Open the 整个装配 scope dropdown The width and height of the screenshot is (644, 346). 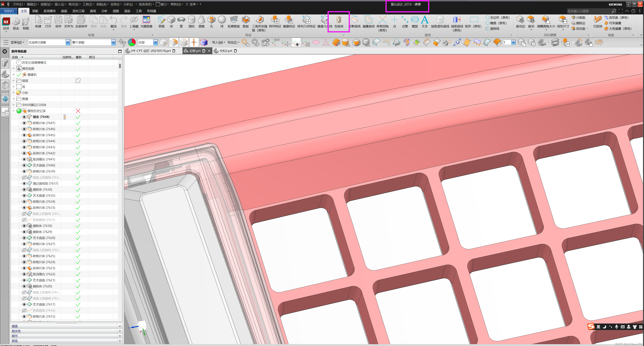[113, 42]
